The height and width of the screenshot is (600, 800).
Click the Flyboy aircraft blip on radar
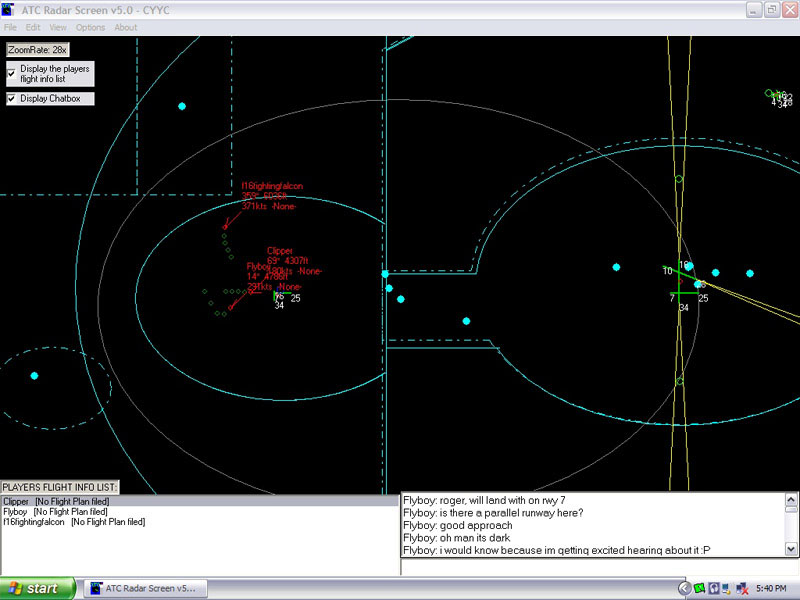pyautogui.click(x=230, y=307)
